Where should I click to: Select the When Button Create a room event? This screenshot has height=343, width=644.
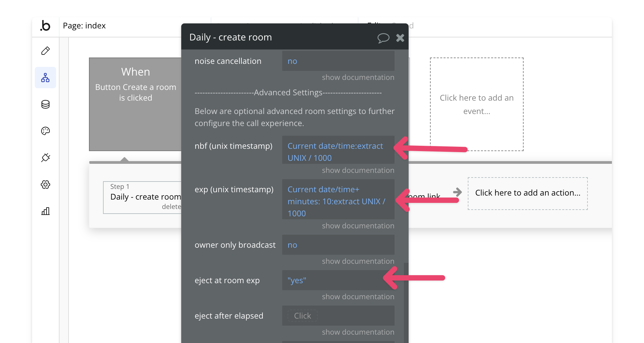point(135,104)
